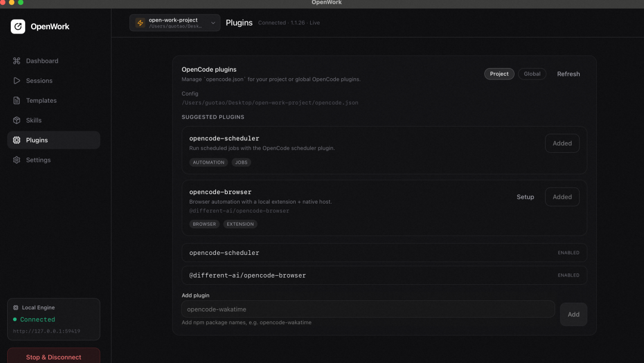
Task: Click the OpenWork logo icon
Action: [18, 26]
